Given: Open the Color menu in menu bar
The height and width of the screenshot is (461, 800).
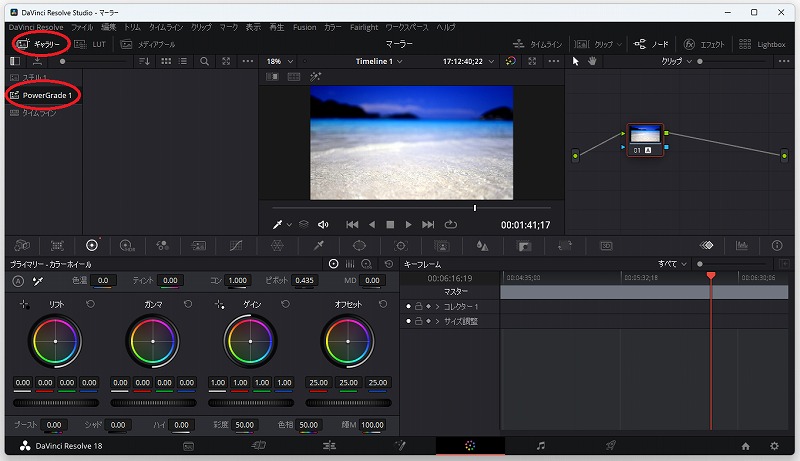Looking at the screenshot, I should (333, 27).
